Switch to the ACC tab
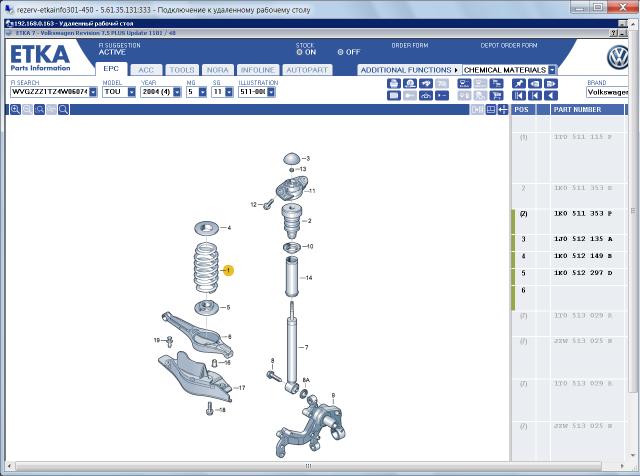This screenshot has width=640, height=476. pos(146,70)
